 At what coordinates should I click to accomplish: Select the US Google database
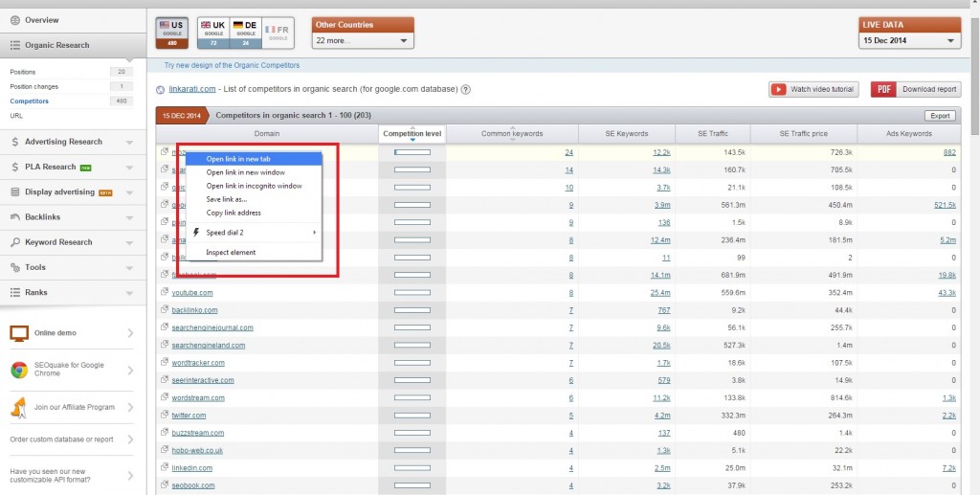[172, 34]
